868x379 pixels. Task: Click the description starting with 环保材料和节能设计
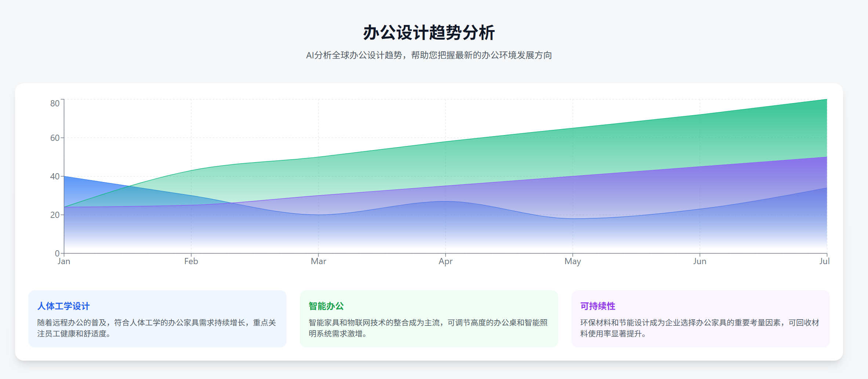700,328
